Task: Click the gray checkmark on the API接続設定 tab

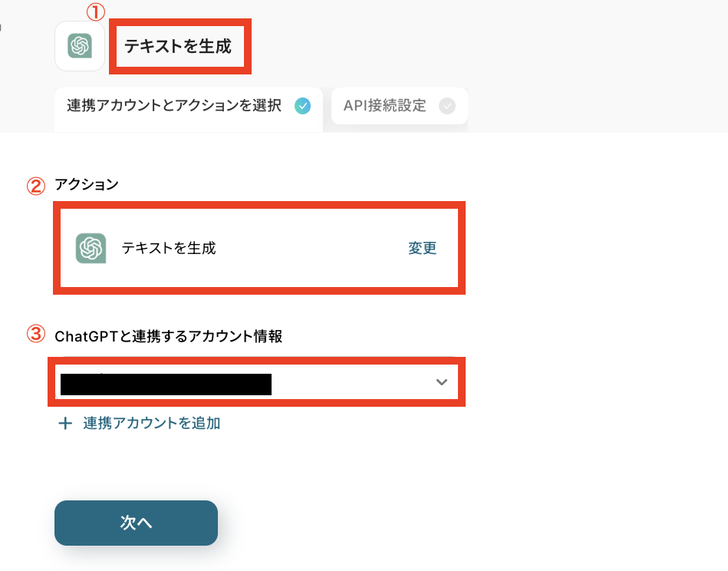Action: (446, 106)
